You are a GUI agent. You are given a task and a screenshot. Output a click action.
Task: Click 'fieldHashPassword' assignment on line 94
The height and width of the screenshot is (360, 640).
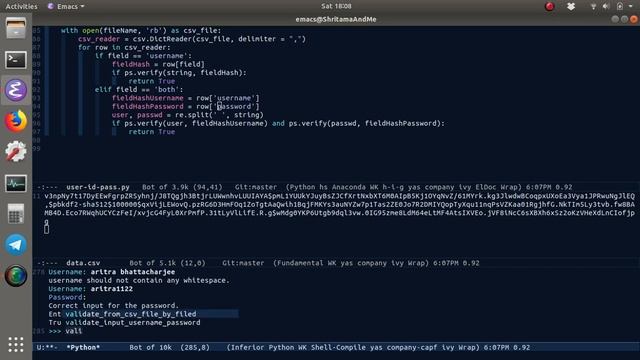tap(148, 107)
